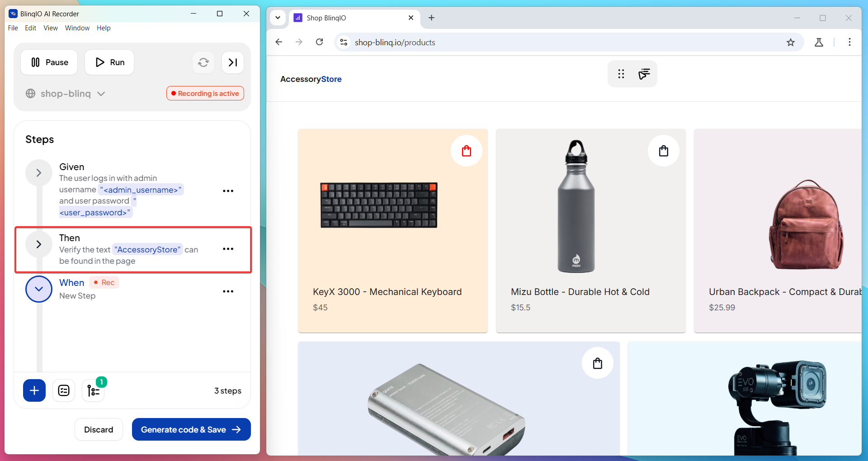Click the 3 steps counter

pos(228,391)
